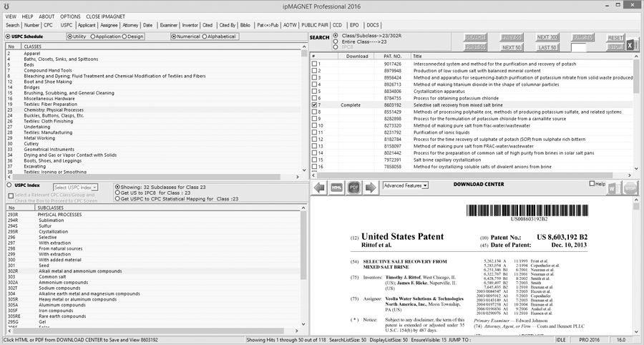Select class 'Chemistry: Physical Processes'

click(x=153, y=110)
